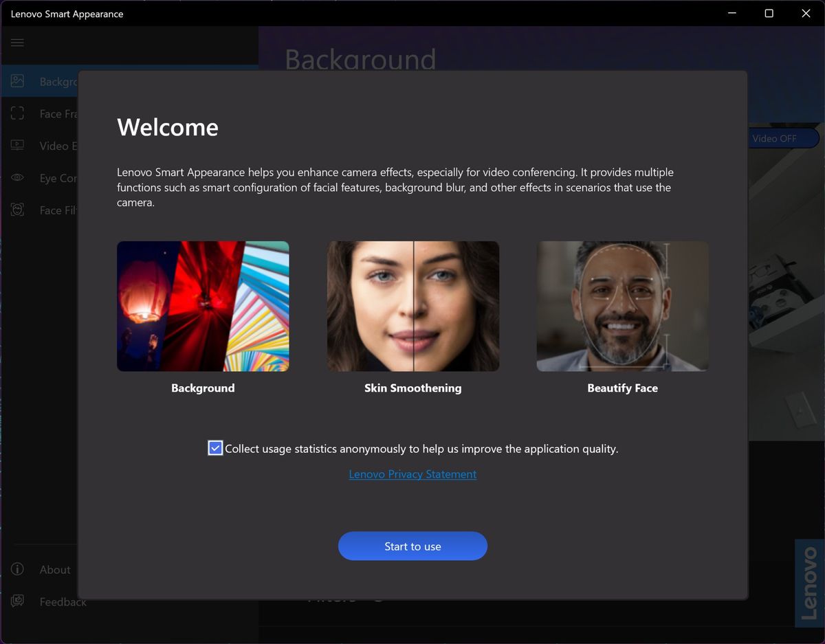
Task: Click the Start to use button
Action: [412, 546]
